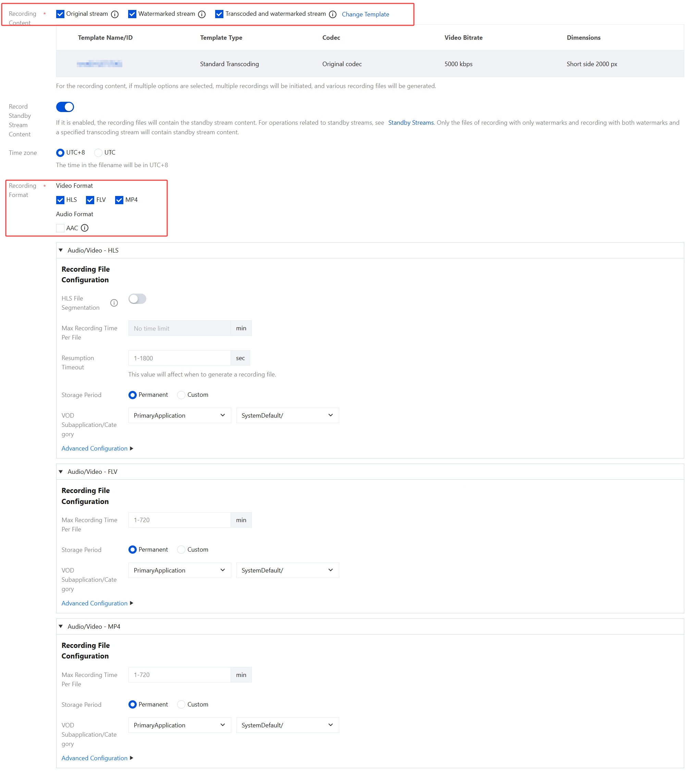Collapse the Audio/Video - FLV section arrow
This screenshot has height=775, width=700.
pyautogui.click(x=61, y=472)
